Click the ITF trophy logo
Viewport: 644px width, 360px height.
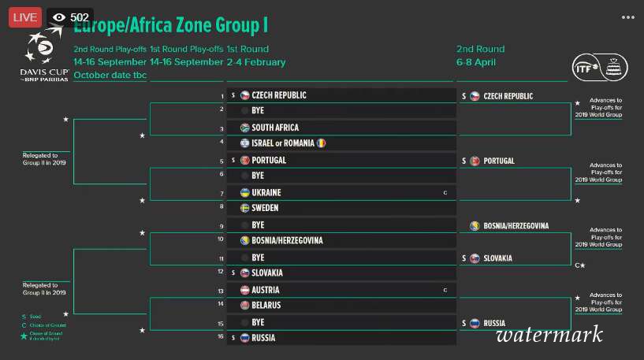point(600,67)
